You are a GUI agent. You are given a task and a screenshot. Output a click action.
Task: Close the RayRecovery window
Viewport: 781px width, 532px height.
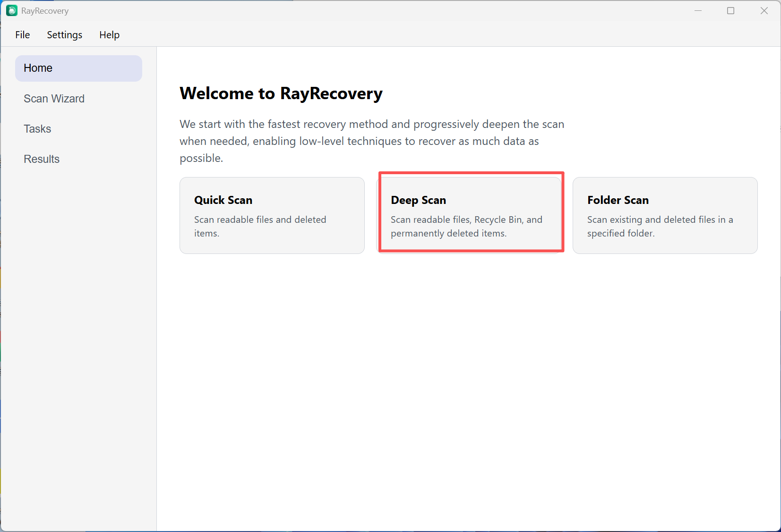pos(764,11)
